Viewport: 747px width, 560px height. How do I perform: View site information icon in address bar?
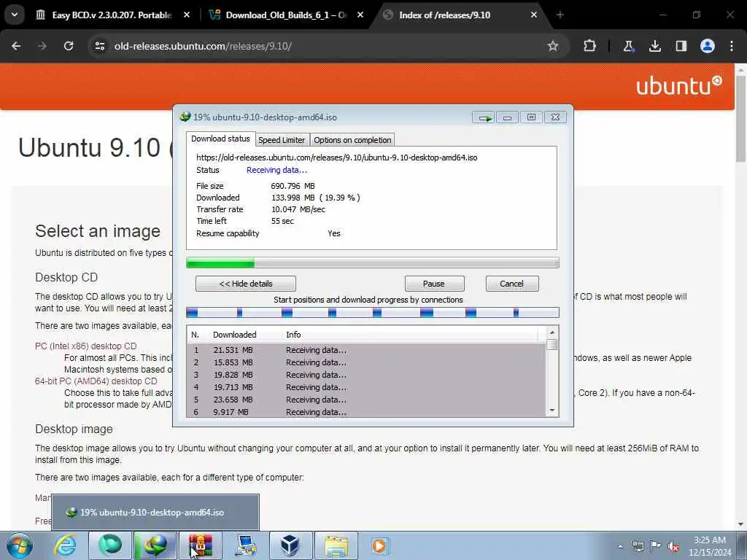(99, 46)
